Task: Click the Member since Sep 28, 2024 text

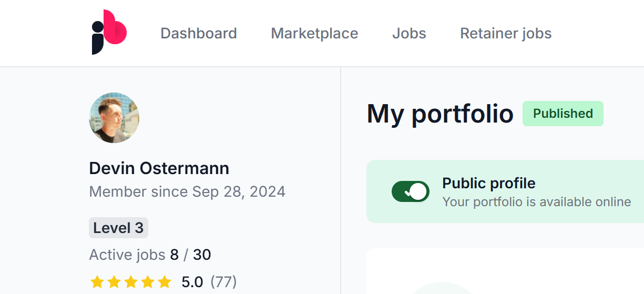Action: tap(187, 191)
